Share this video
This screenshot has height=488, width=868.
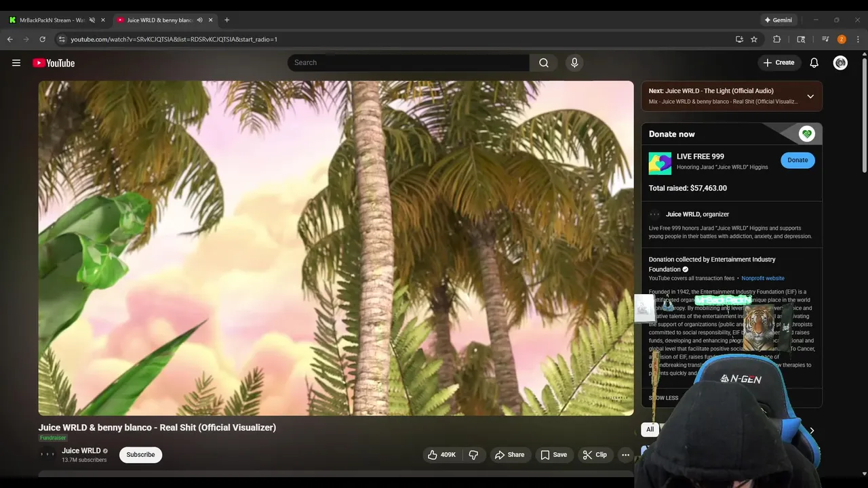pyautogui.click(x=509, y=455)
